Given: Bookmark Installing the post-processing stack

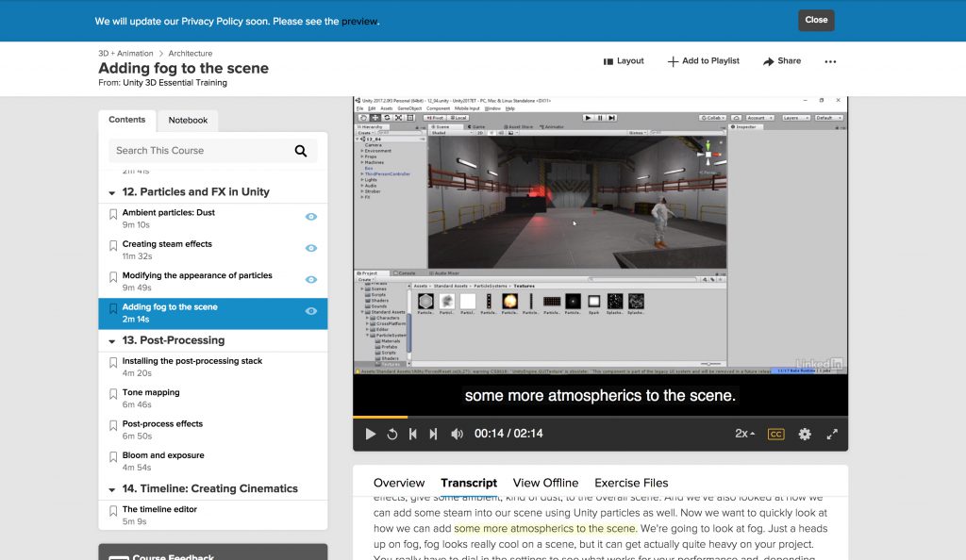Looking at the screenshot, I should [x=113, y=362].
